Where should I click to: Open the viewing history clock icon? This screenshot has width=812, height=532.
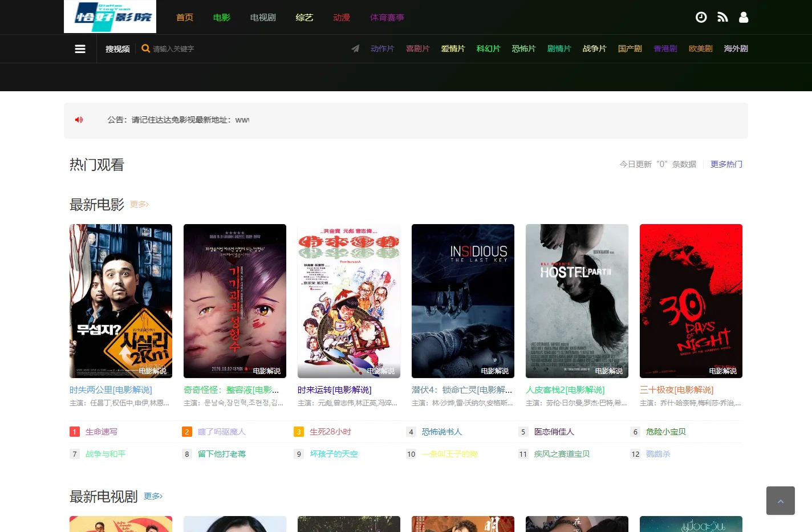click(x=701, y=17)
